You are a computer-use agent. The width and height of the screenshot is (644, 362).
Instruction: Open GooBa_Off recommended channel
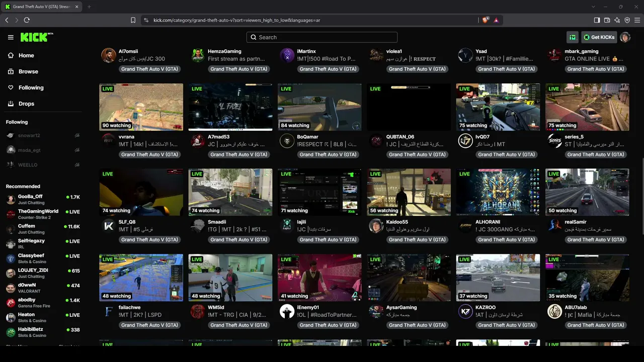[43, 200]
